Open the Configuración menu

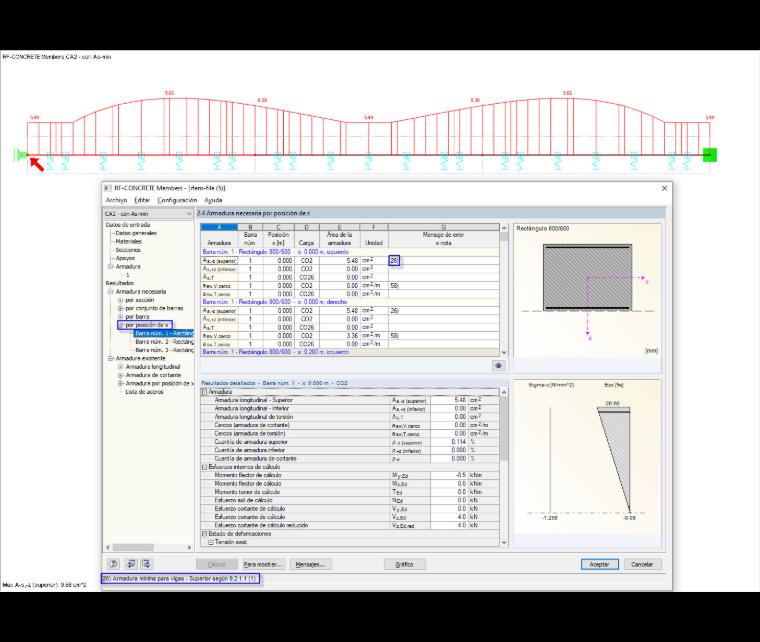[177, 200]
